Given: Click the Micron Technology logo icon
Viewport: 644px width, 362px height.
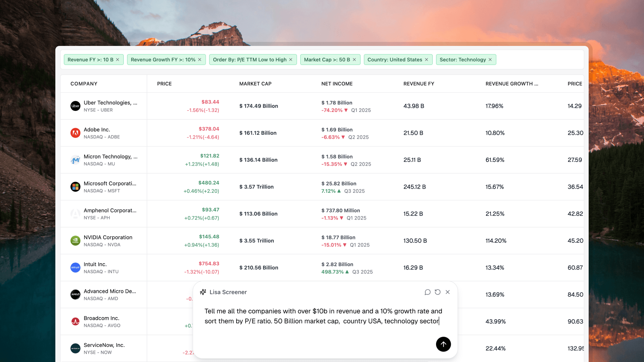Looking at the screenshot, I should 75,160.
